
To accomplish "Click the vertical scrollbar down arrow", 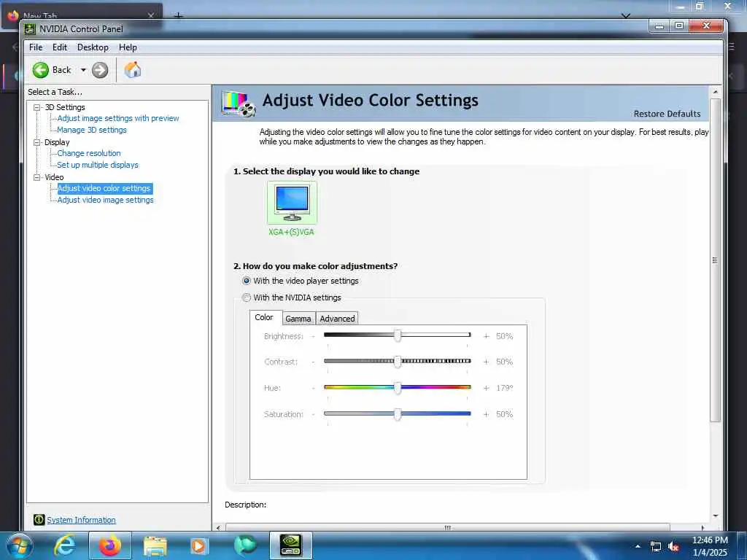I will point(715,516).
